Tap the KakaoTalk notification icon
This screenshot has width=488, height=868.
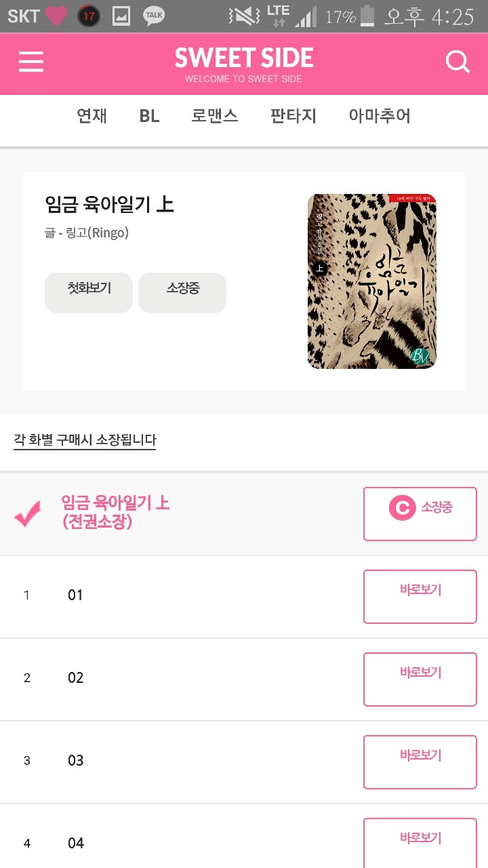click(x=154, y=16)
